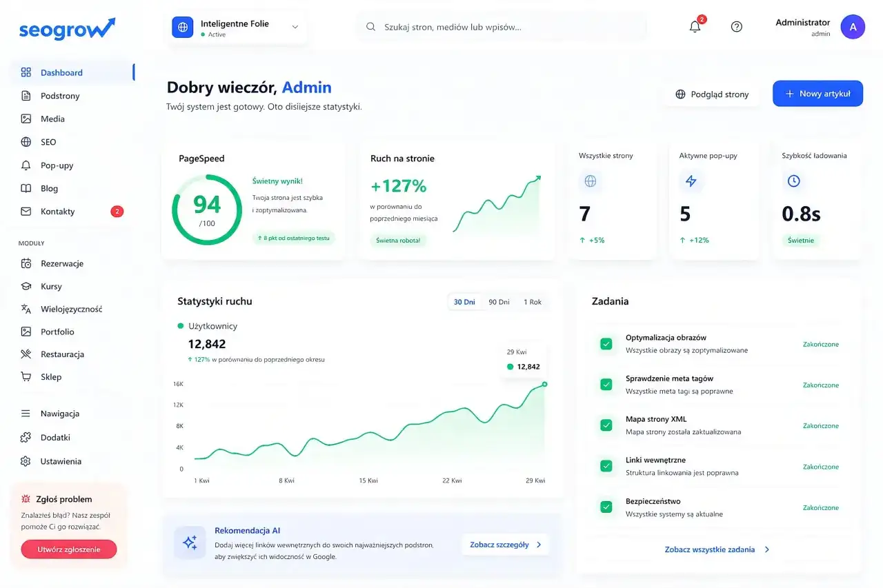The width and height of the screenshot is (883, 588).
Task: Click the Dodatki puzzle icon
Action: [x=26, y=438]
